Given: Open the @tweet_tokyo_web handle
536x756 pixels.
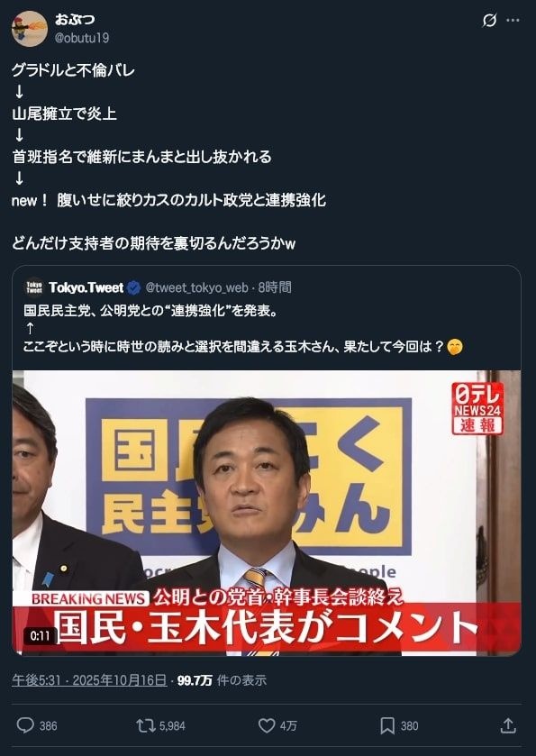Looking at the screenshot, I should pyautogui.click(x=196, y=287).
